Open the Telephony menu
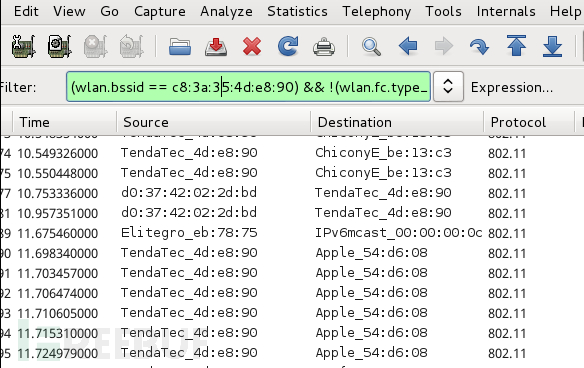The height and width of the screenshot is (368, 584). [377, 11]
